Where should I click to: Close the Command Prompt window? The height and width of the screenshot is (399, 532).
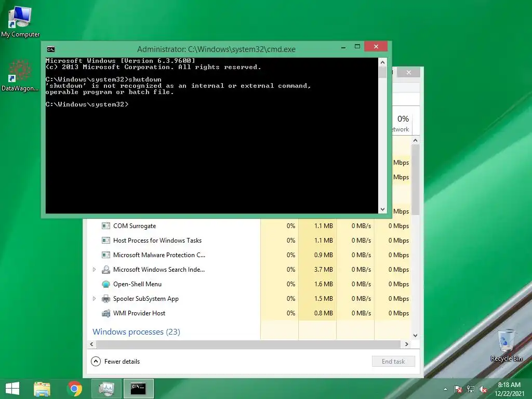pos(376,46)
